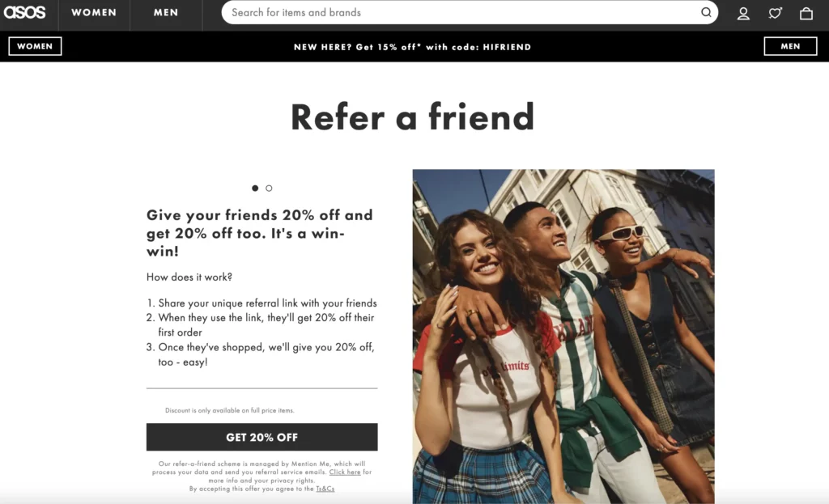Open the My Account profile icon

point(743,13)
